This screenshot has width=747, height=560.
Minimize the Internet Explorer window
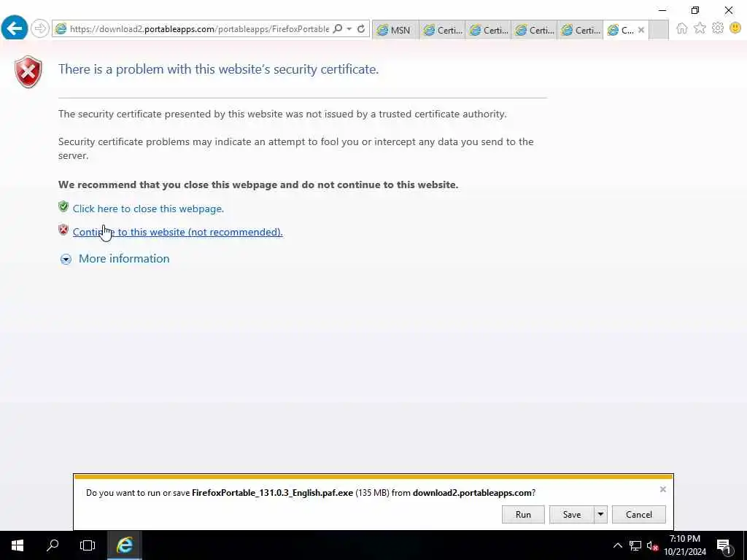coord(662,10)
